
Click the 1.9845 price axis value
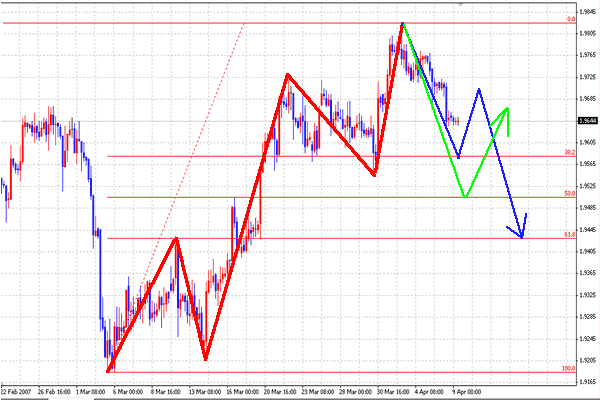(588, 12)
